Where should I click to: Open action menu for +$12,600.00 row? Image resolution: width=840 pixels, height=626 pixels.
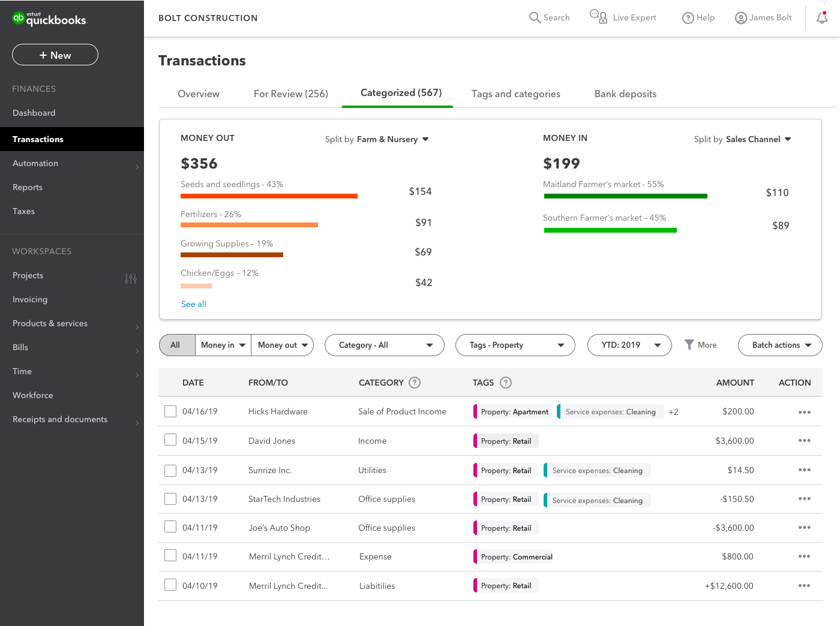pyautogui.click(x=805, y=586)
